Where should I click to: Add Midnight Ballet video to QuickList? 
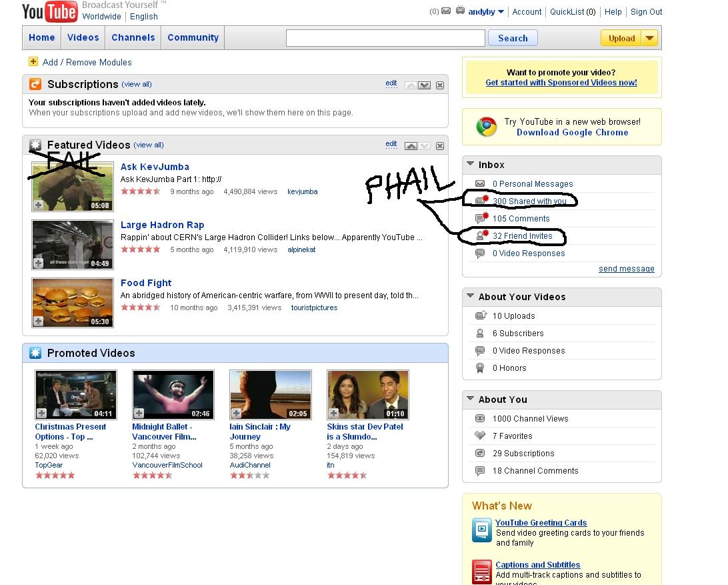[139, 413]
